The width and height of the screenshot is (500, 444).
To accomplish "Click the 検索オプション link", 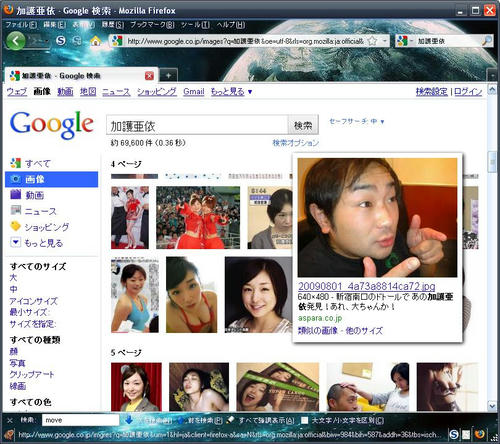I will pos(296,143).
